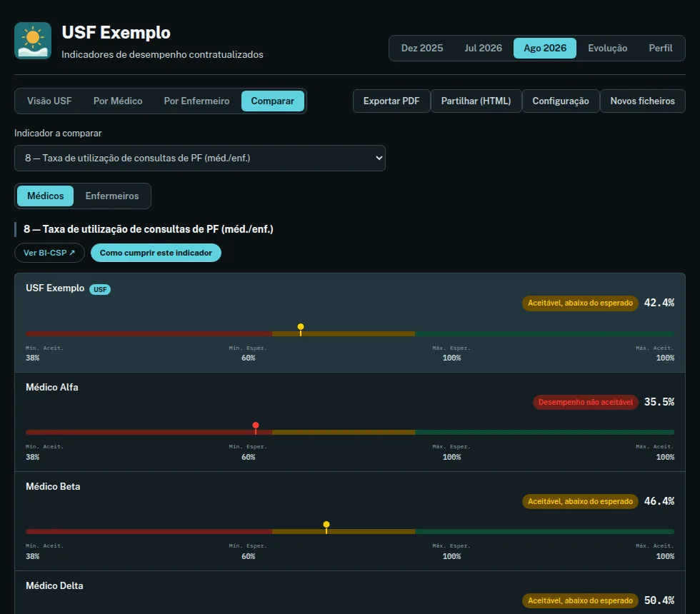Open the Perfil tab
The image size is (700, 614).
[x=660, y=49]
